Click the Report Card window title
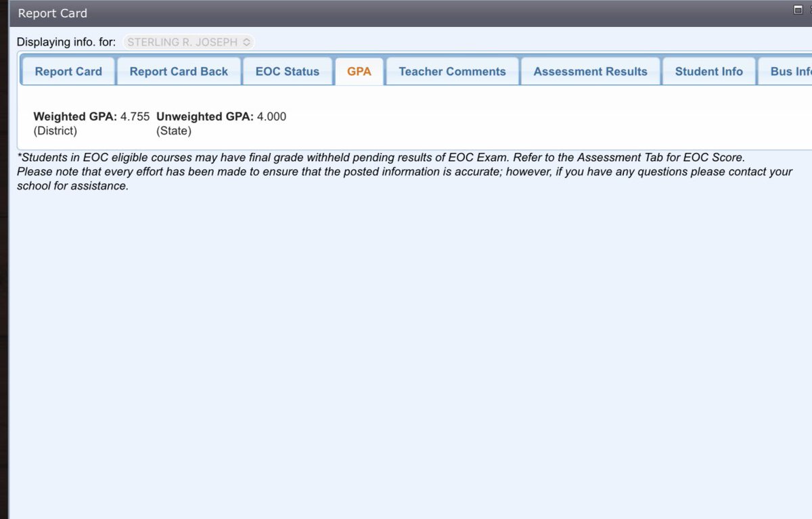The height and width of the screenshot is (519, 812). click(52, 13)
